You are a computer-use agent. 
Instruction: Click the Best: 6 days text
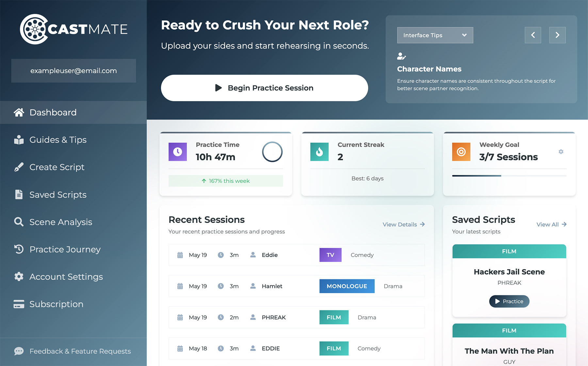coord(367,179)
